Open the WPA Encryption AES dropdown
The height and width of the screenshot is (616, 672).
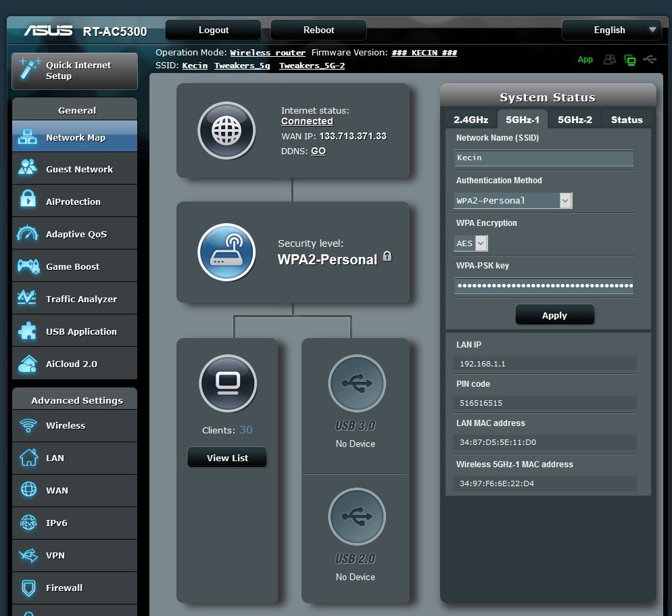pyautogui.click(x=471, y=243)
